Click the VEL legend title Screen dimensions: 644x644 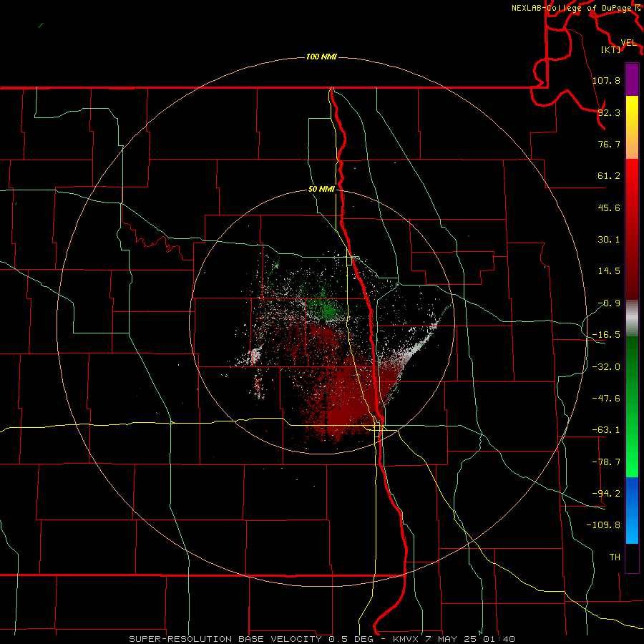(x=629, y=43)
